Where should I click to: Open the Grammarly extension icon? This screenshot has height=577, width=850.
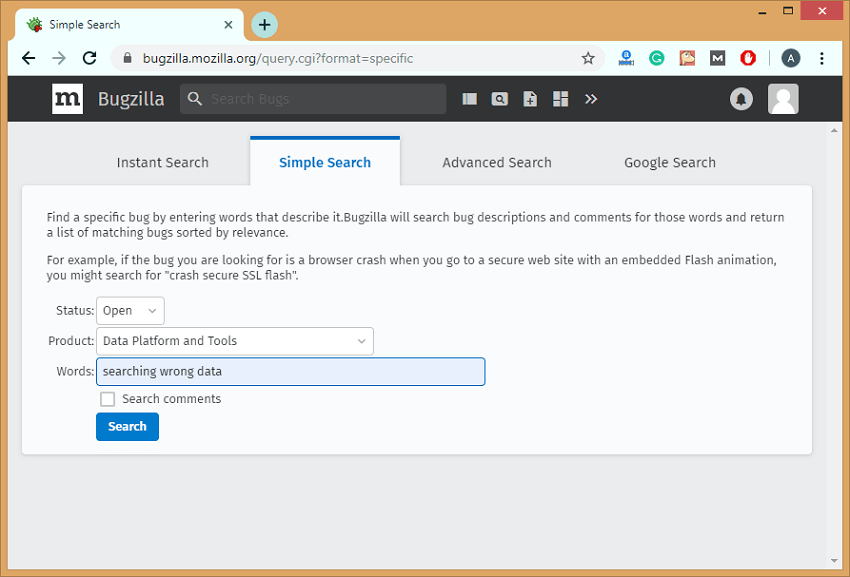coord(656,58)
